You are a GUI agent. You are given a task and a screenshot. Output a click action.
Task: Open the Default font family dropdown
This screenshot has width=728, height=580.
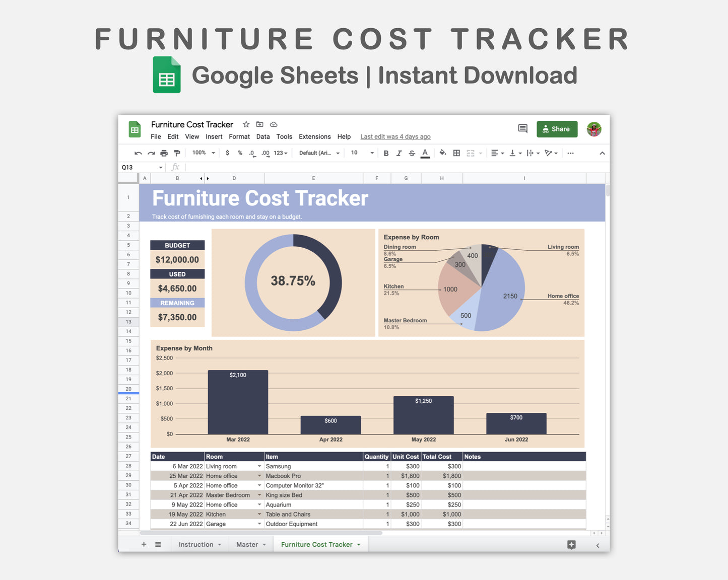319,153
